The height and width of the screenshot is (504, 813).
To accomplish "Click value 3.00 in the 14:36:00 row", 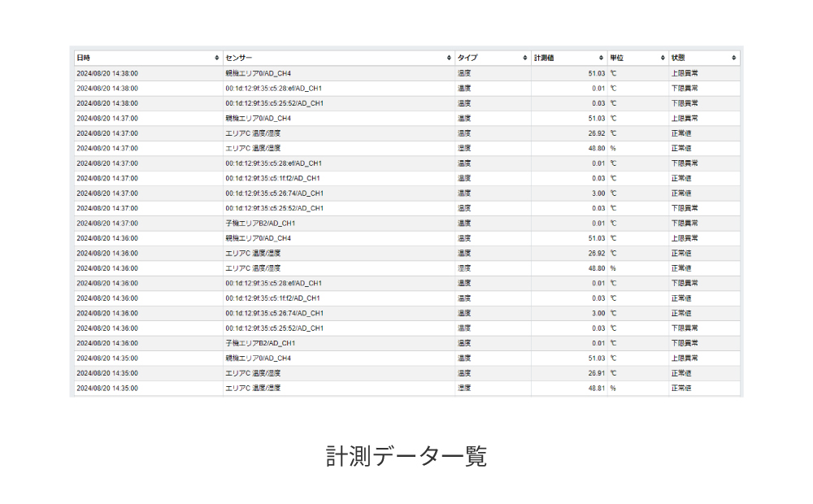I will (x=598, y=314).
